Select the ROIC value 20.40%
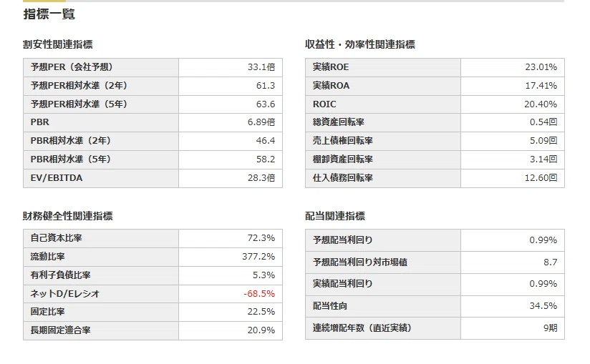 (x=541, y=104)
